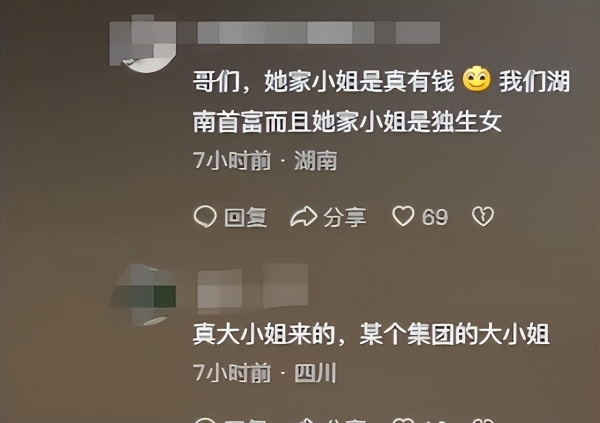The height and width of the screenshot is (423, 600).
Task: Open the first commenter's blurred avatar
Action: pos(143,44)
